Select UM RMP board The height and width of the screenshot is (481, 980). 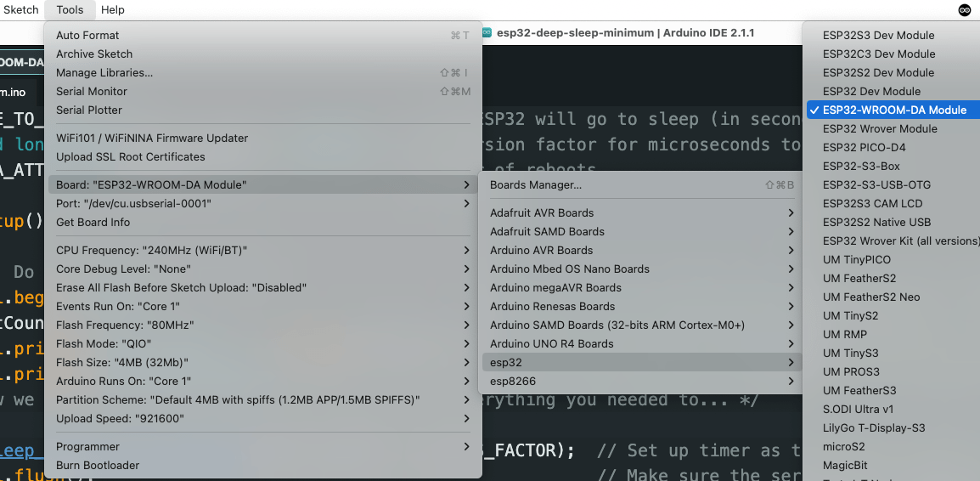[x=893, y=335]
